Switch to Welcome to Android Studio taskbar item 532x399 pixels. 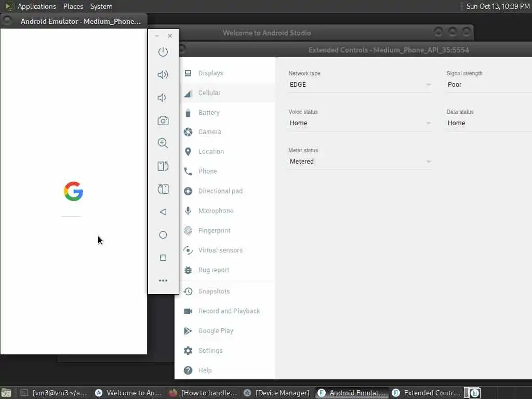pyautogui.click(x=128, y=393)
